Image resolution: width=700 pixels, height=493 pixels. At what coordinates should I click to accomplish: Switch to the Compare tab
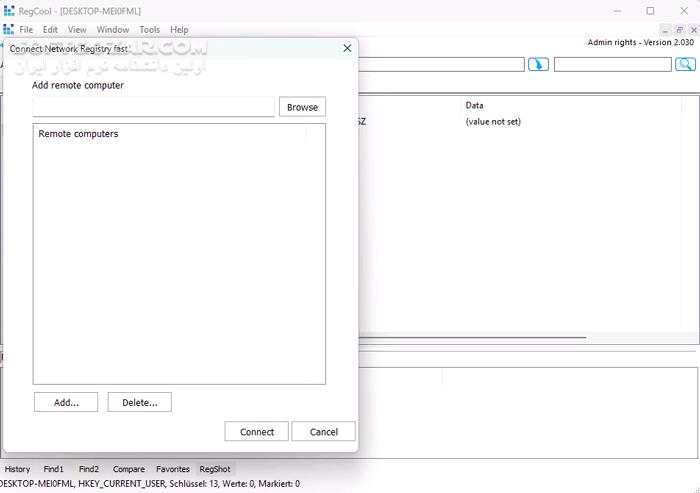click(x=129, y=469)
